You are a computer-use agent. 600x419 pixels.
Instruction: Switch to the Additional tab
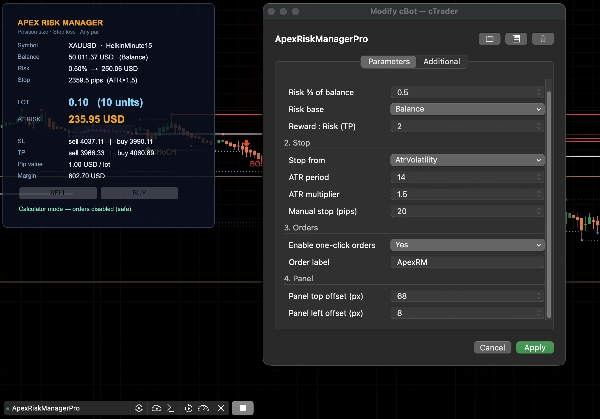coord(442,62)
